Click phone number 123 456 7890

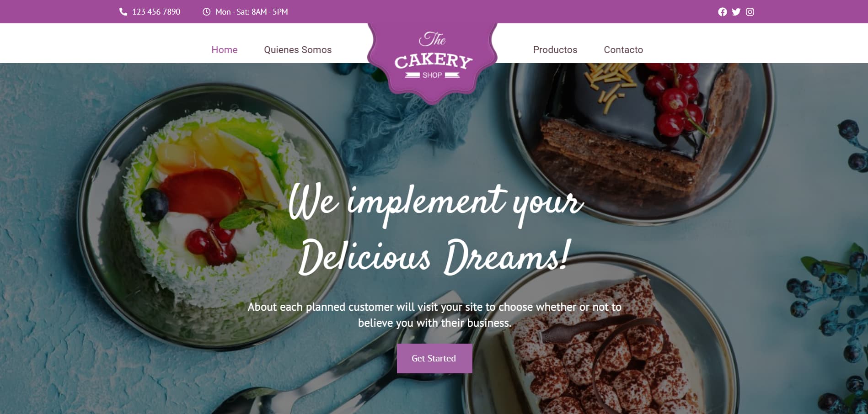click(156, 12)
